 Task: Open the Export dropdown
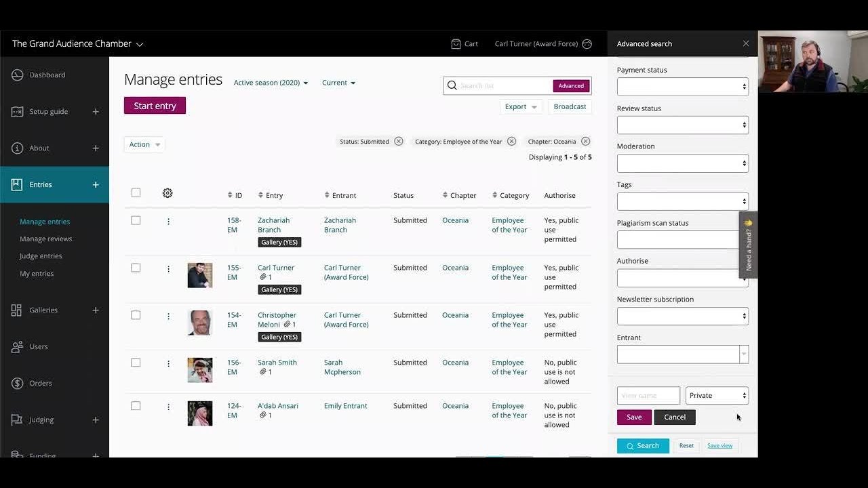click(521, 106)
